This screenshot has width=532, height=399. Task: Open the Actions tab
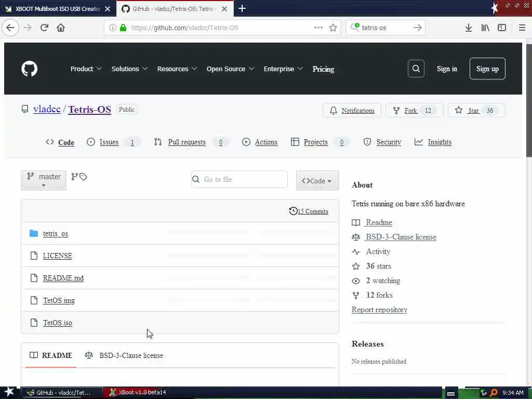[260, 142]
